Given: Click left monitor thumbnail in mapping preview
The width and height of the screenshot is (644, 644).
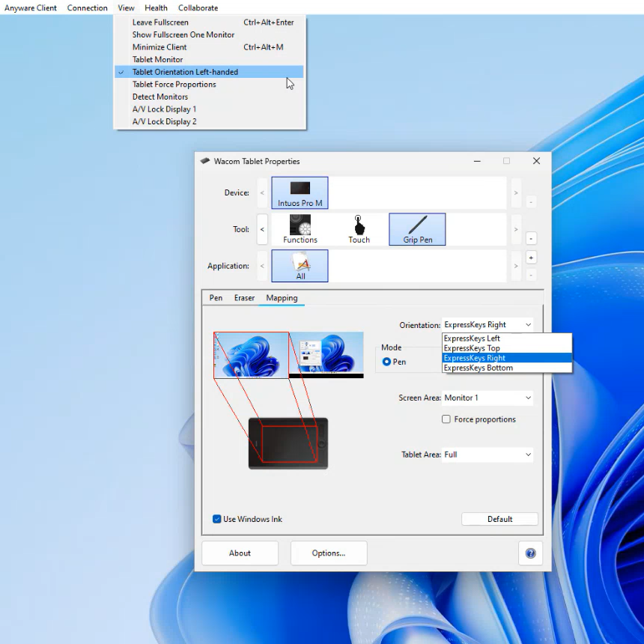Looking at the screenshot, I should point(251,355).
